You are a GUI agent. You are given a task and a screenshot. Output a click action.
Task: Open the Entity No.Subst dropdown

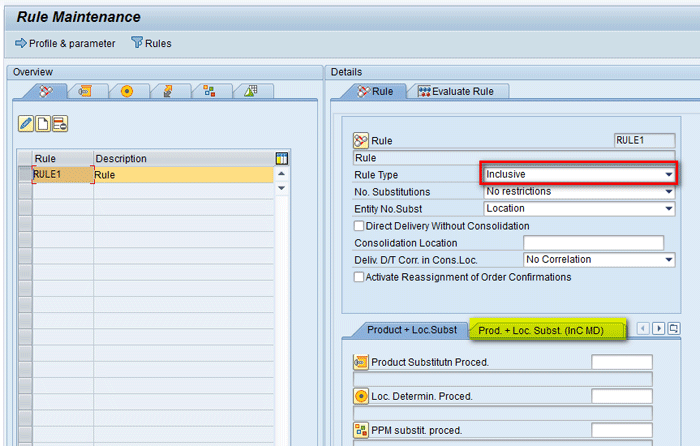pos(668,208)
